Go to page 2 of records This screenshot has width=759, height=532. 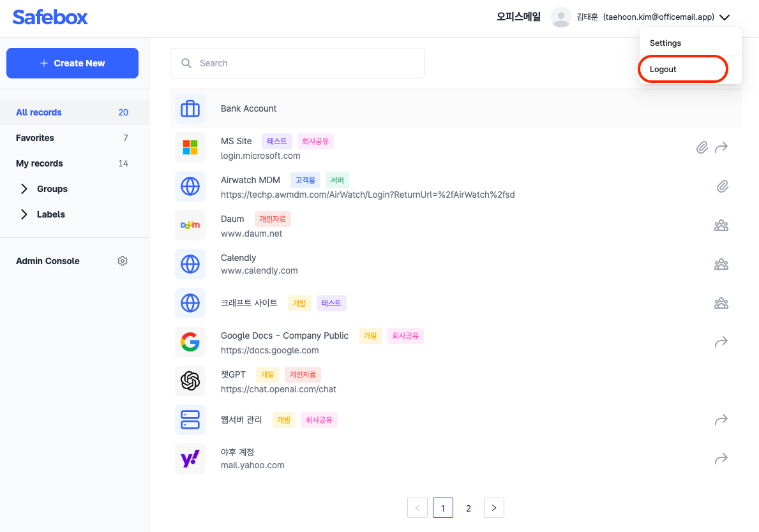(469, 508)
